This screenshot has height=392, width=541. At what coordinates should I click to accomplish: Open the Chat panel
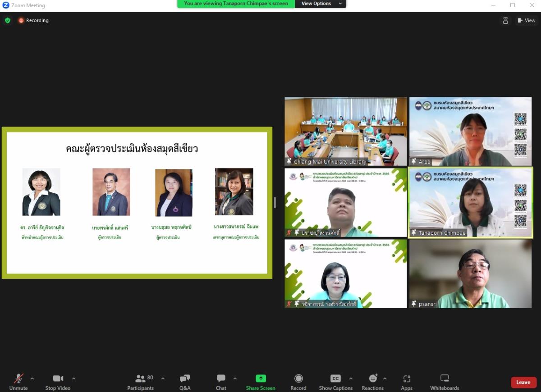tap(221, 382)
